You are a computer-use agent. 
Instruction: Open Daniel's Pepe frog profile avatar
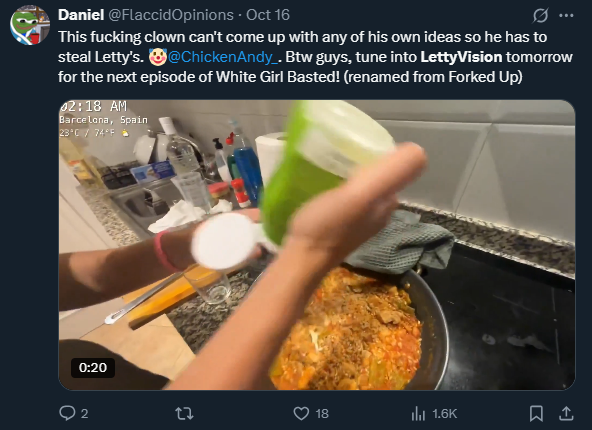point(30,25)
